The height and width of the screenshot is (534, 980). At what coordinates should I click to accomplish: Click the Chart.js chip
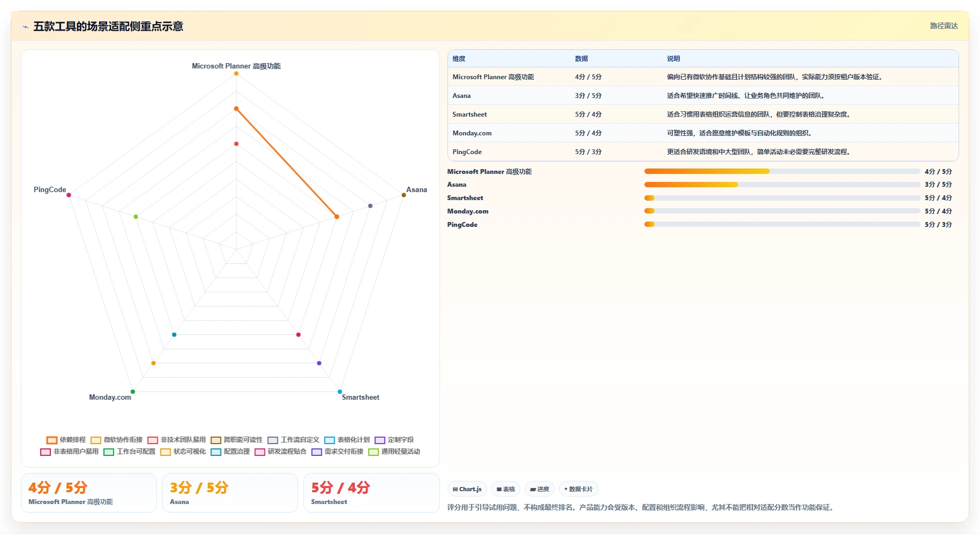click(467, 489)
